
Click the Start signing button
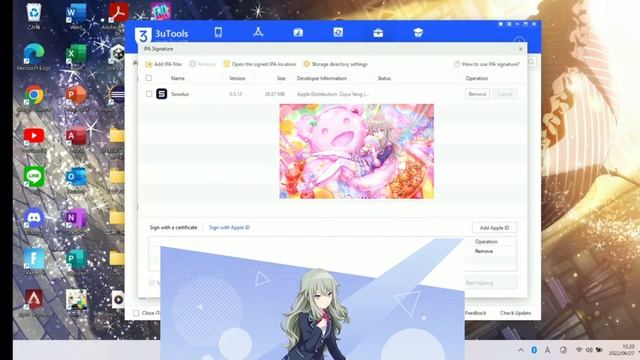(x=491, y=282)
